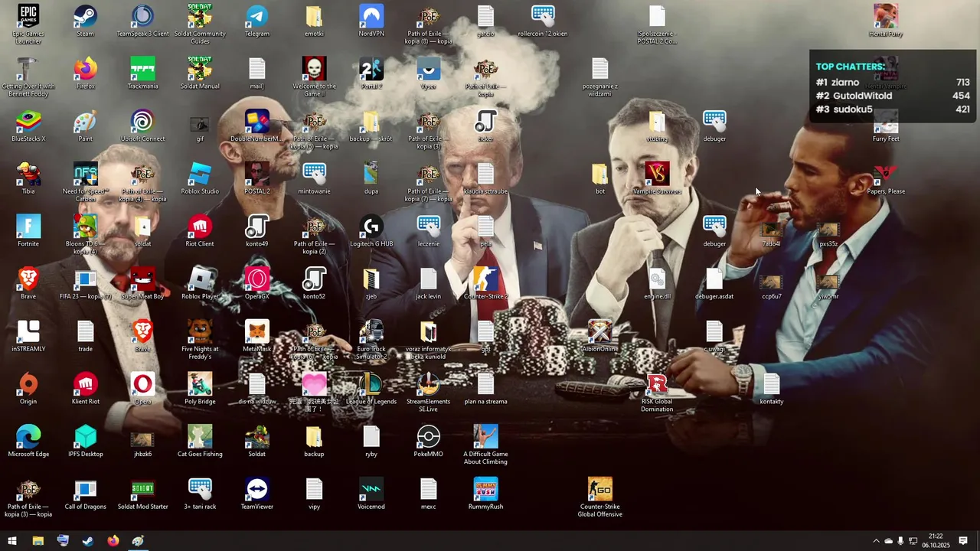This screenshot has height=551, width=980.
Task: Open File Explorer from the taskbar
Action: point(38,541)
